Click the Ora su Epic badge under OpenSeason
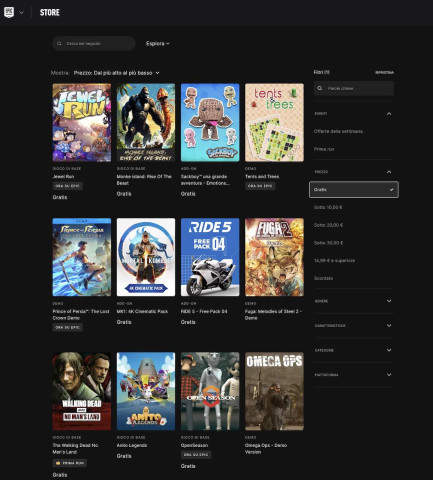The height and width of the screenshot is (480, 433). [196, 455]
